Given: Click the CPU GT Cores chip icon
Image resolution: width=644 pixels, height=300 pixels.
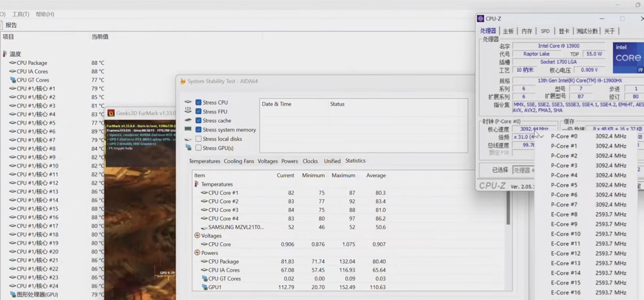Looking at the screenshot, I should tap(13, 80).
